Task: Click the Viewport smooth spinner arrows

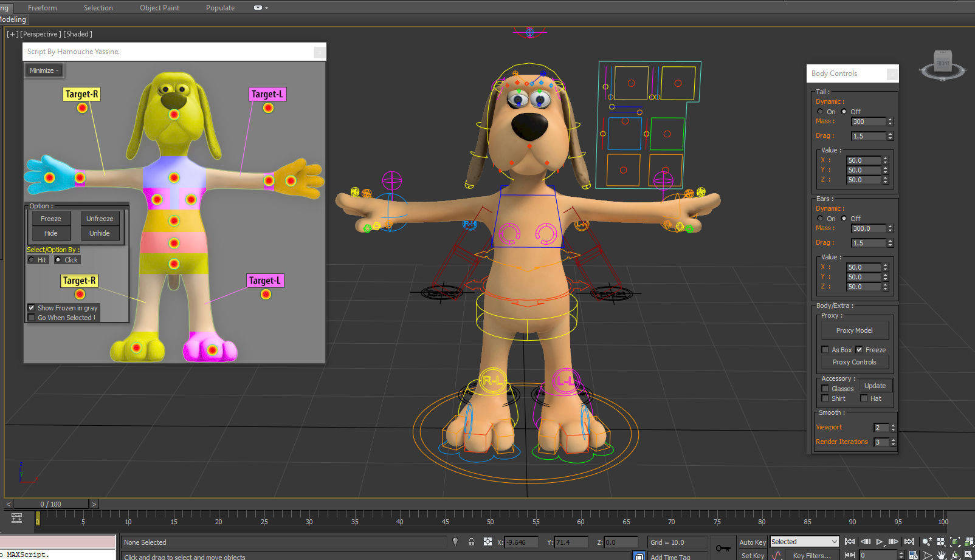Action: coord(893,428)
